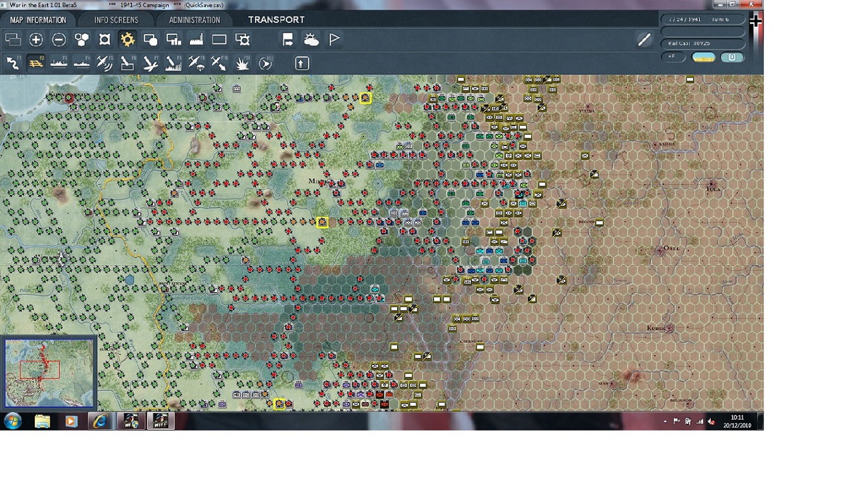Click the minimap overview in the corner
The image size is (868, 489).
49,373
